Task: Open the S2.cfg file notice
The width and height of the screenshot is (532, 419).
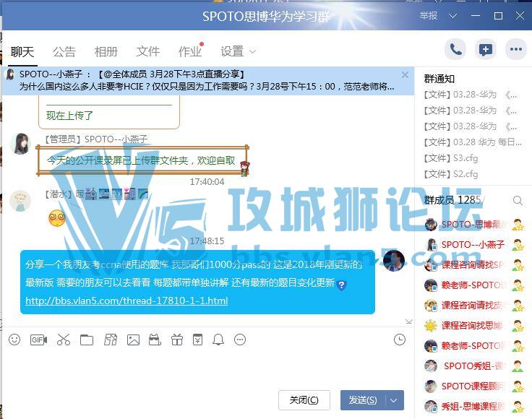Action: point(451,174)
